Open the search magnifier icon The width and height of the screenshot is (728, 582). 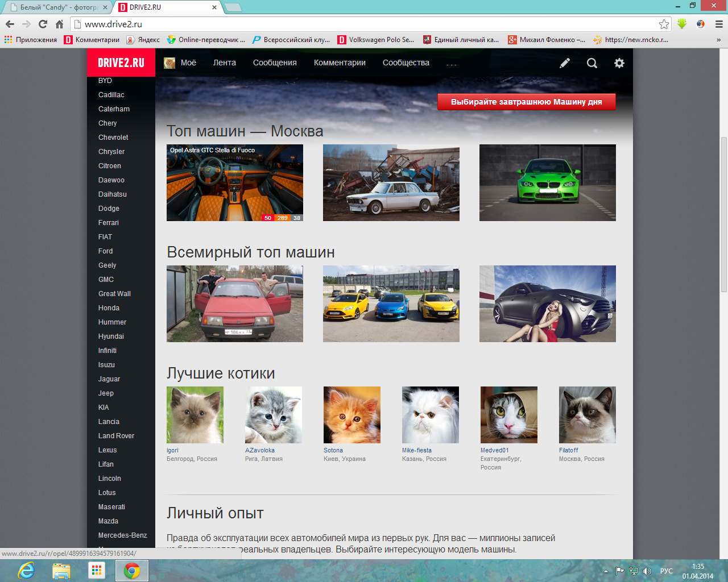592,63
